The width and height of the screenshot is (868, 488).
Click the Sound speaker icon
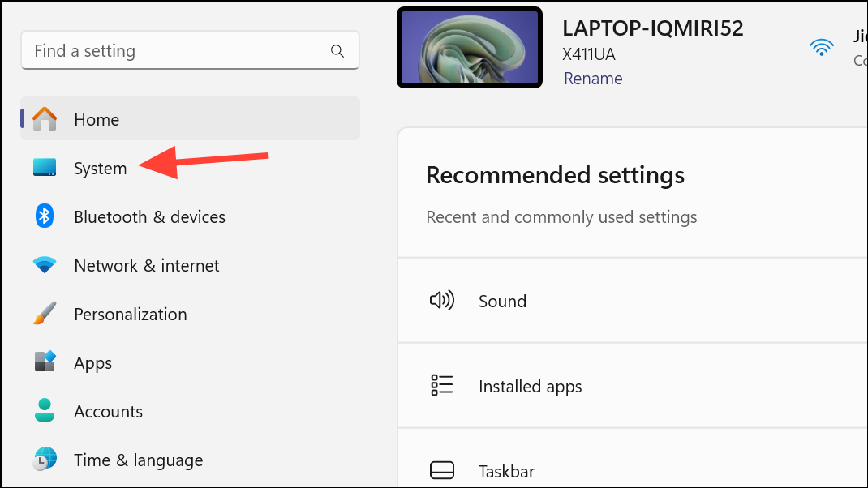point(441,300)
